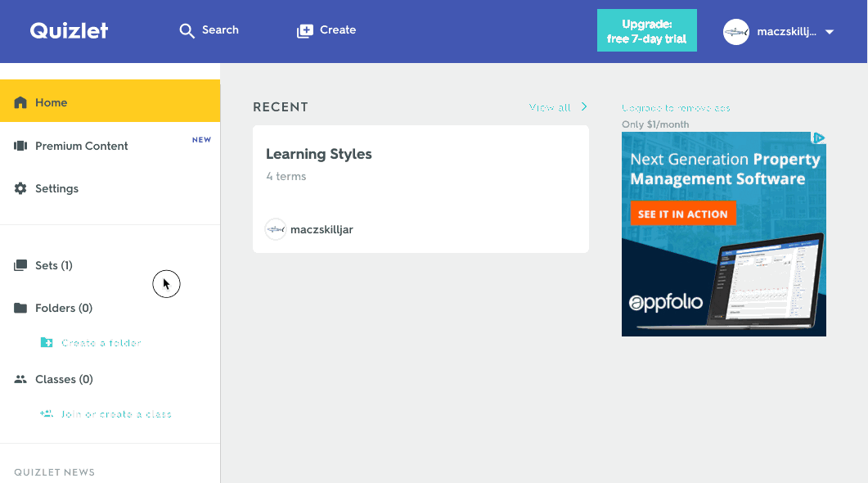Viewport: 868px width, 483px height.
Task: Click the Home house icon
Action: tap(20, 102)
